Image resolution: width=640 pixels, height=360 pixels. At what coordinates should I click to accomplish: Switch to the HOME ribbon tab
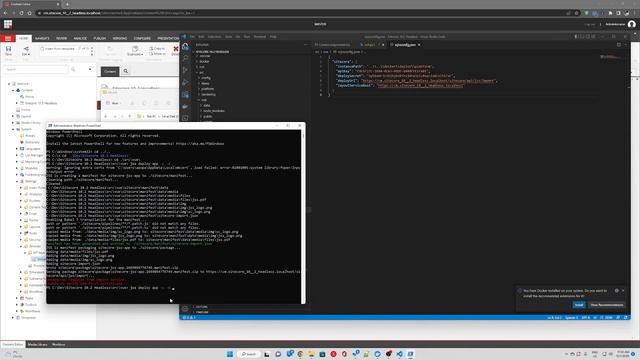(x=23, y=38)
